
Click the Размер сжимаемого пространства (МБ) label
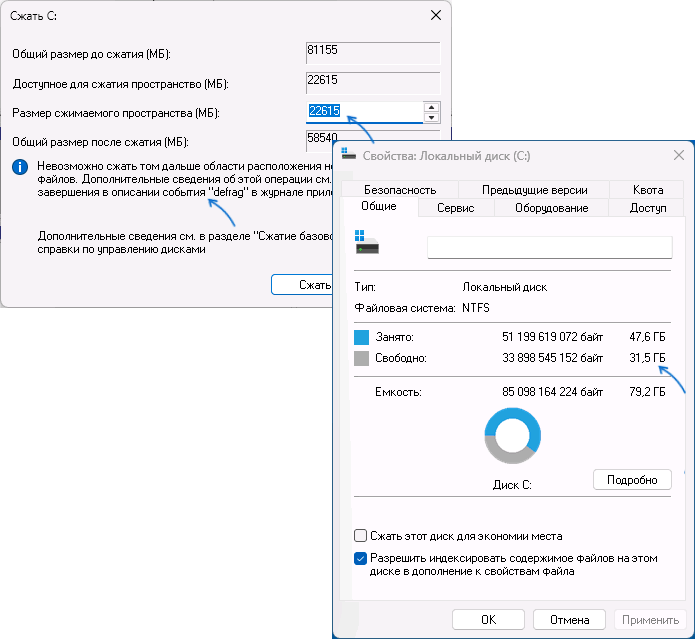click(x=116, y=113)
